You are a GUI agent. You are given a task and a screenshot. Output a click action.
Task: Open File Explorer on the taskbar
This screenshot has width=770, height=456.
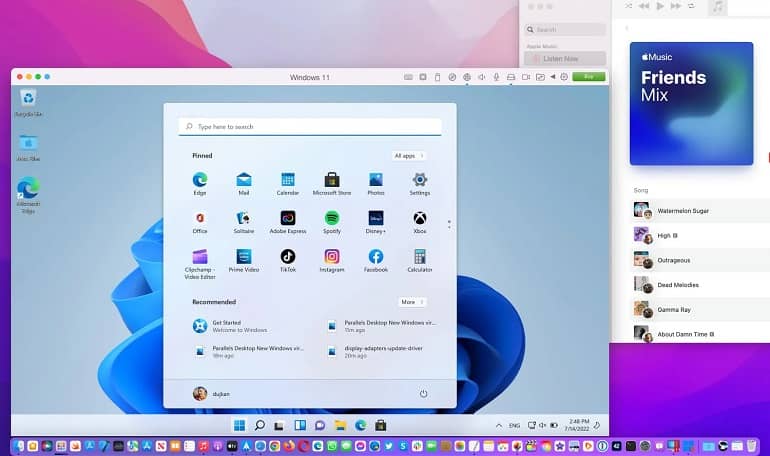point(340,425)
